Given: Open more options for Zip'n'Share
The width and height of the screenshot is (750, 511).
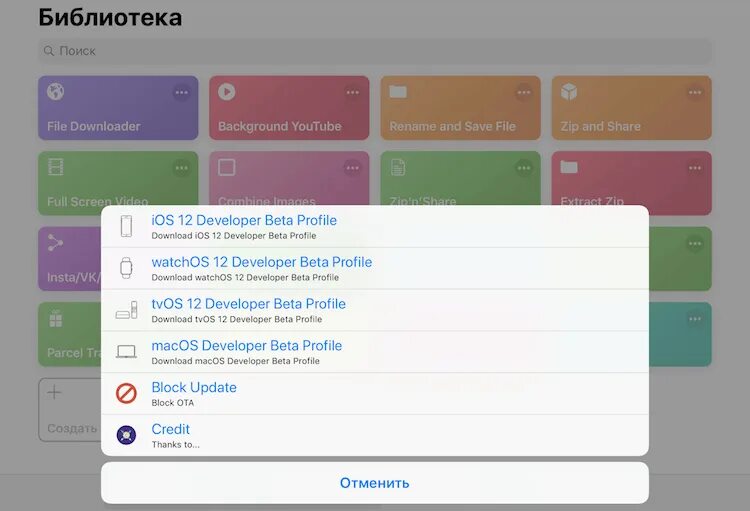Looking at the screenshot, I should pyautogui.click(x=524, y=168).
